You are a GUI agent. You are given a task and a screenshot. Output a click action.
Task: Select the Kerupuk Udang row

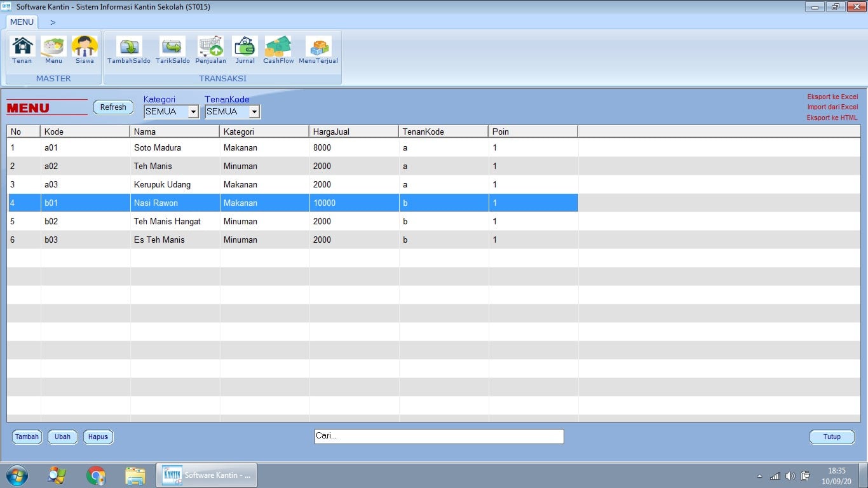click(292, 184)
